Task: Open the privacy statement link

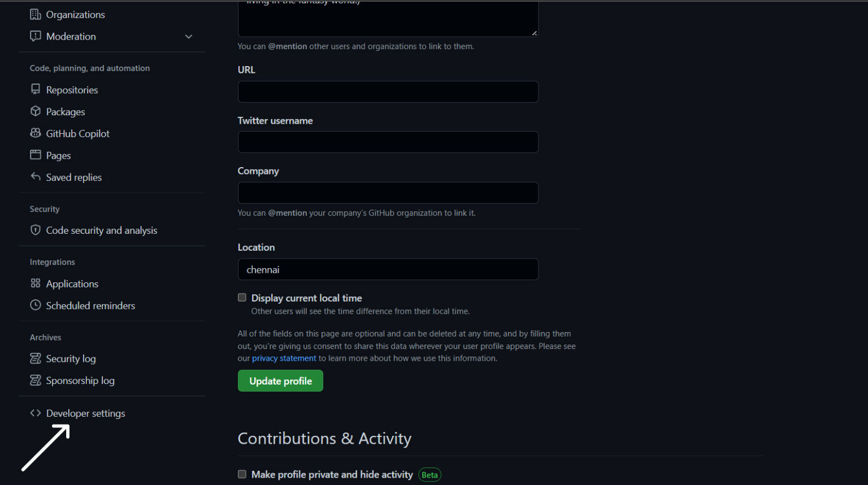Action: (x=284, y=359)
